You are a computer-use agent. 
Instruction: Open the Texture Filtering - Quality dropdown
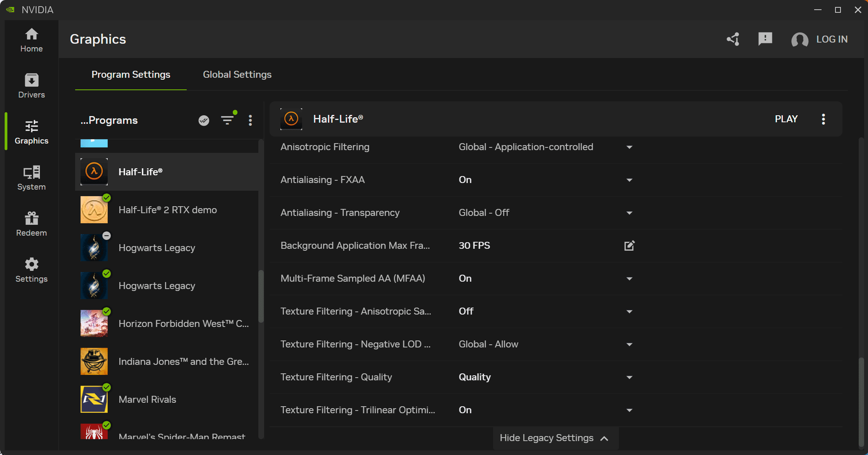click(x=629, y=377)
